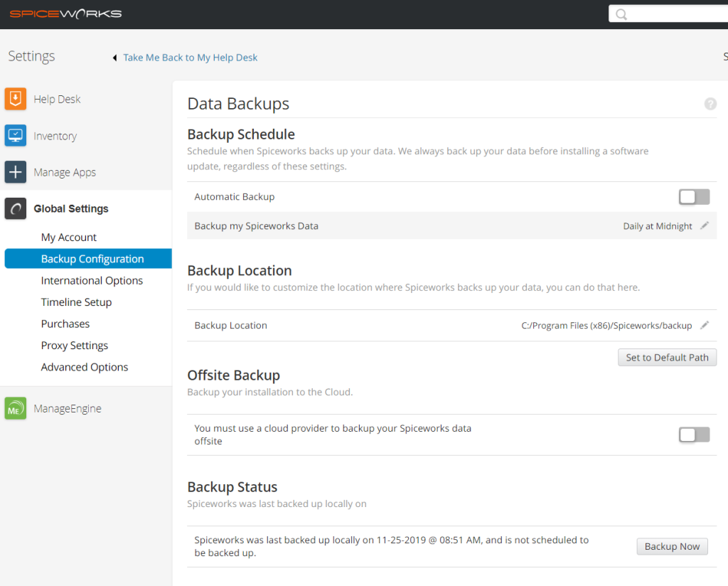Click the search magnifier icon

[621, 14]
